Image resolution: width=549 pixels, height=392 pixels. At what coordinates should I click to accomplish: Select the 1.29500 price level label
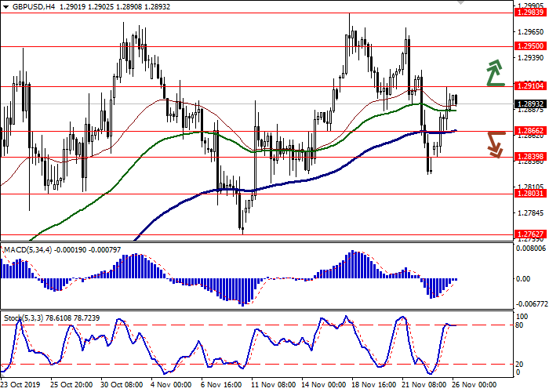pos(531,46)
